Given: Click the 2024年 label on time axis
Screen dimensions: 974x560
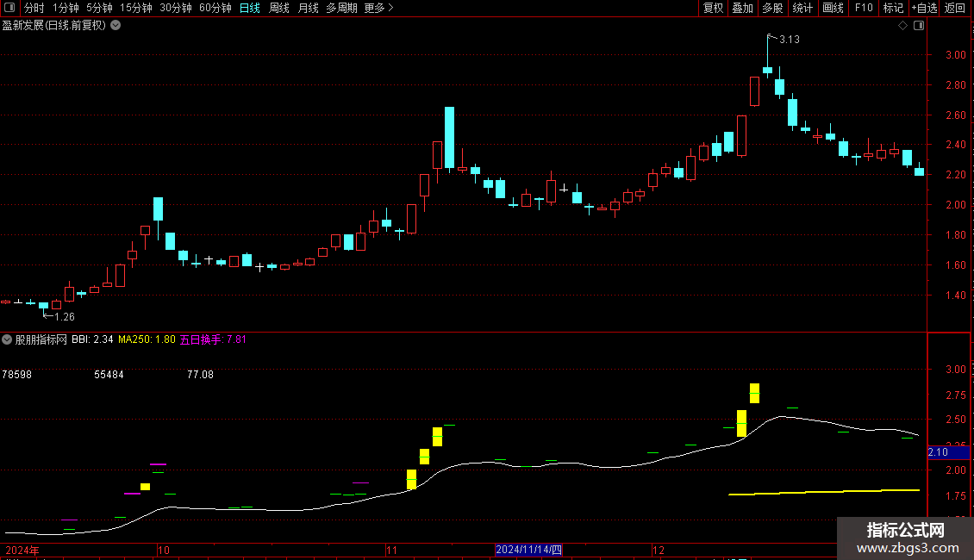Looking at the screenshot, I should tap(22, 550).
